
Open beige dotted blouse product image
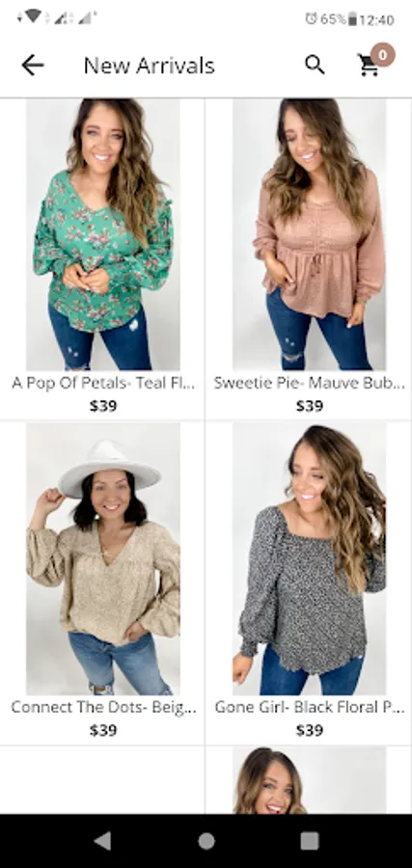pos(103,559)
